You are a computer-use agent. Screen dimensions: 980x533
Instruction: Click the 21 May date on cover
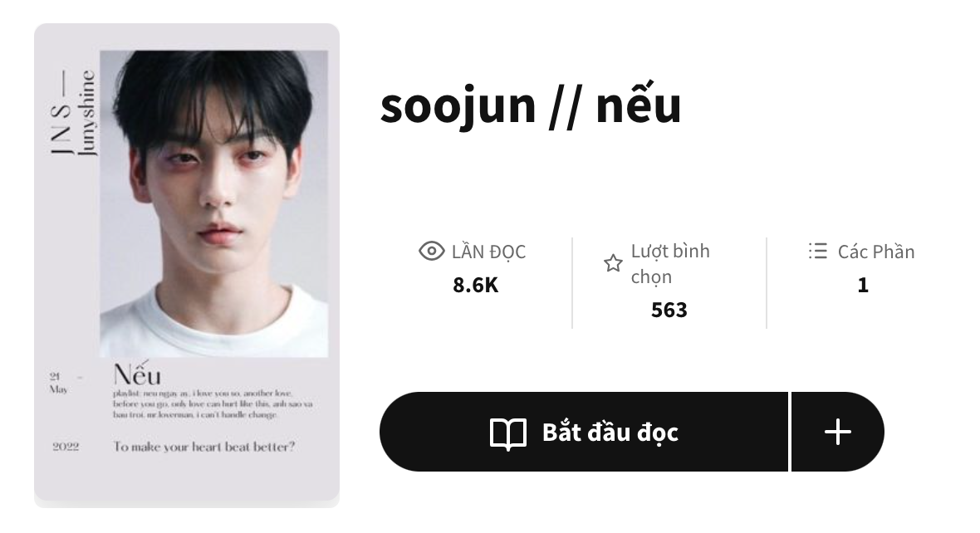[x=59, y=383]
